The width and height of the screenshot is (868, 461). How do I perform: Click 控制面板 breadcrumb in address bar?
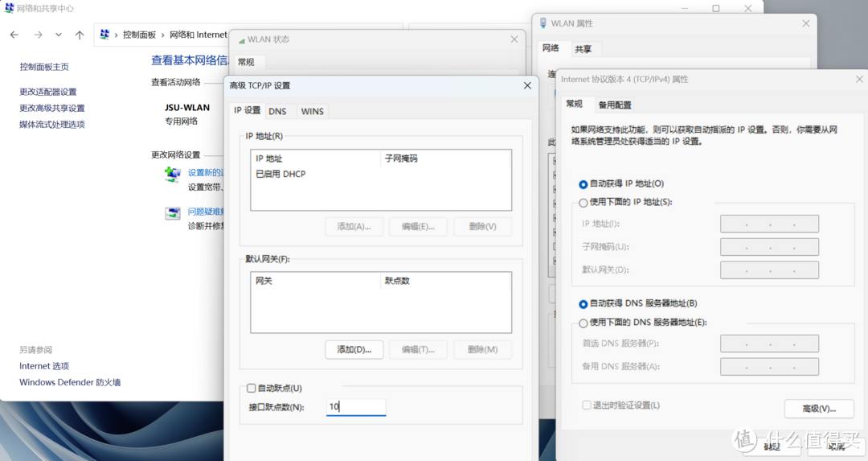pos(140,35)
